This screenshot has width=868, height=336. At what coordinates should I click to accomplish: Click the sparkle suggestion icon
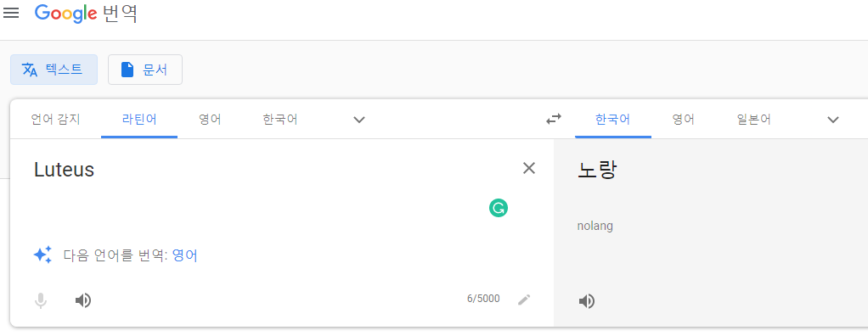coord(42,255)
